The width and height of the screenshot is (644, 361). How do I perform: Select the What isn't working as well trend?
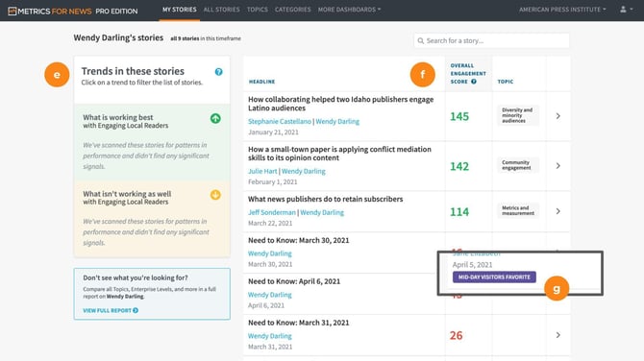point(152,219)
